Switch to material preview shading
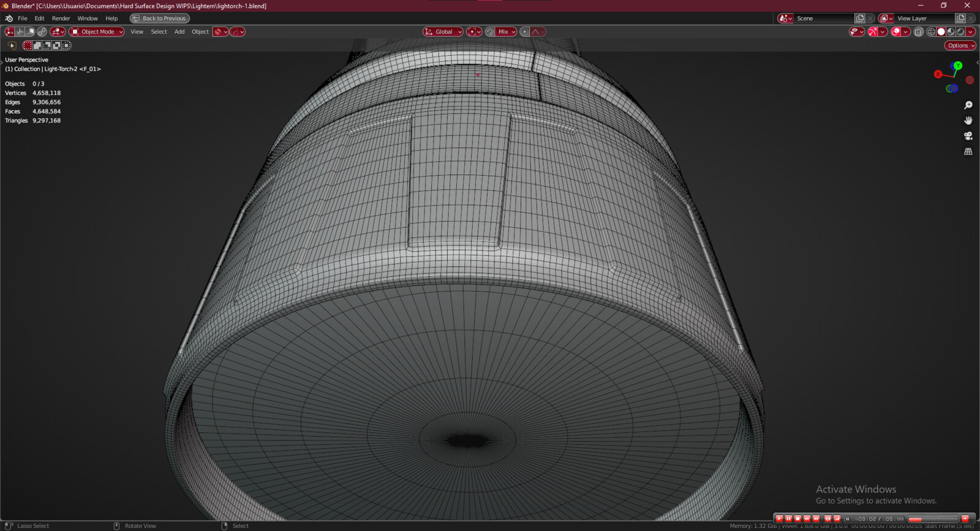 pyautogui.click(x=951, y=32)
